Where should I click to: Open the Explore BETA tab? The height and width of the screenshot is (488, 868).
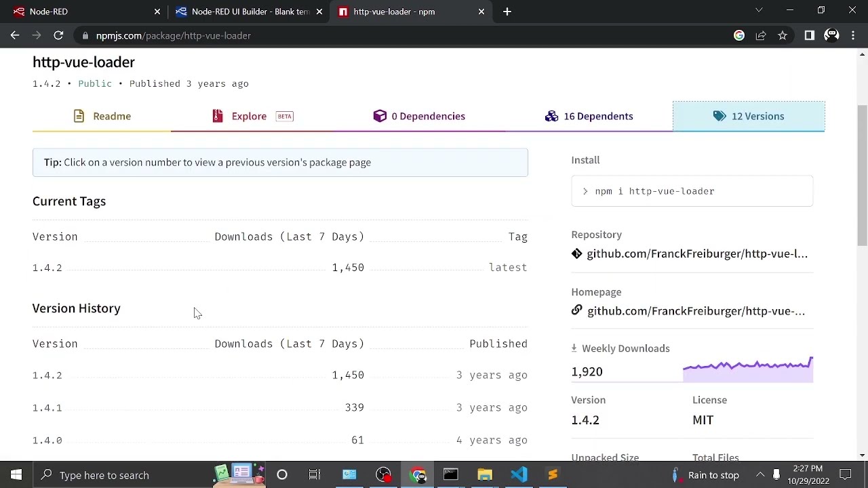click(252, 116)
